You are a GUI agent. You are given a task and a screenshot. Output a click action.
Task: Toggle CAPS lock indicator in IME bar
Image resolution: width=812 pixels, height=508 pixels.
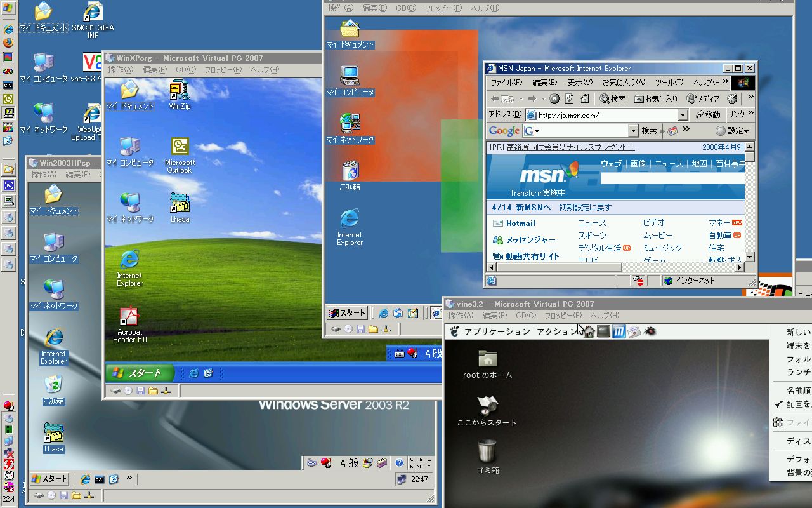coord(416,460)
